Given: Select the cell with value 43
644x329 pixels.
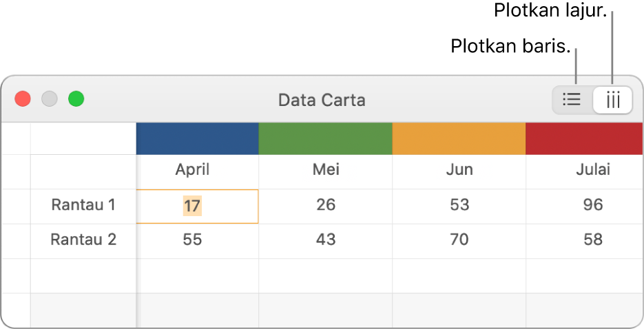Looking at the screenshot, I should [325, 240].
